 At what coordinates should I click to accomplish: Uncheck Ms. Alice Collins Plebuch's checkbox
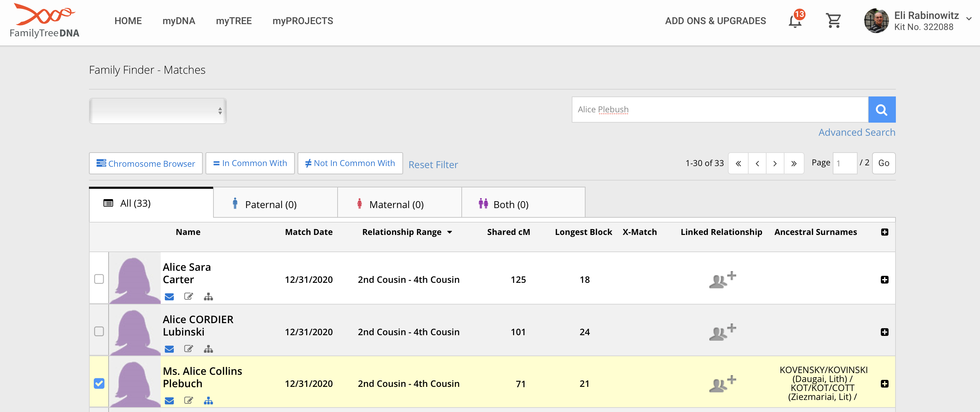(x=99, y=383)
